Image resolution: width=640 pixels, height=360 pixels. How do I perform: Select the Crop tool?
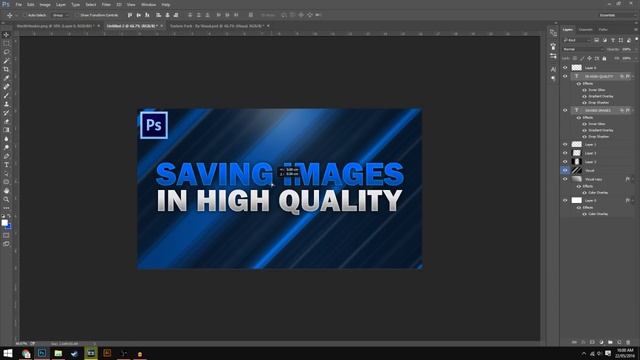[6, 69]
